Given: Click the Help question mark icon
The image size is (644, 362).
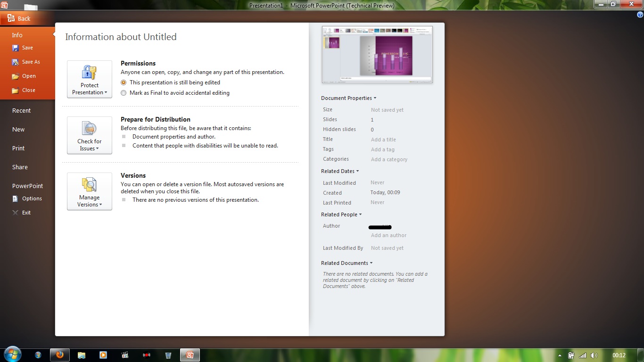Looking at the screenshot, I should pos(640,15).
